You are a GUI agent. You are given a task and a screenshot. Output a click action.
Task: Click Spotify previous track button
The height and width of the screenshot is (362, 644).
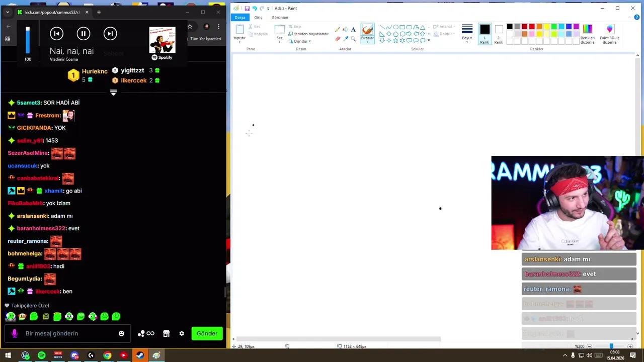click(56, 34)
